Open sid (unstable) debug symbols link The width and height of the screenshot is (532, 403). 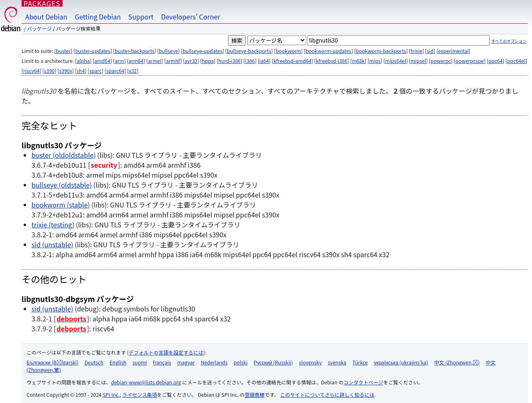coord(52,309)
